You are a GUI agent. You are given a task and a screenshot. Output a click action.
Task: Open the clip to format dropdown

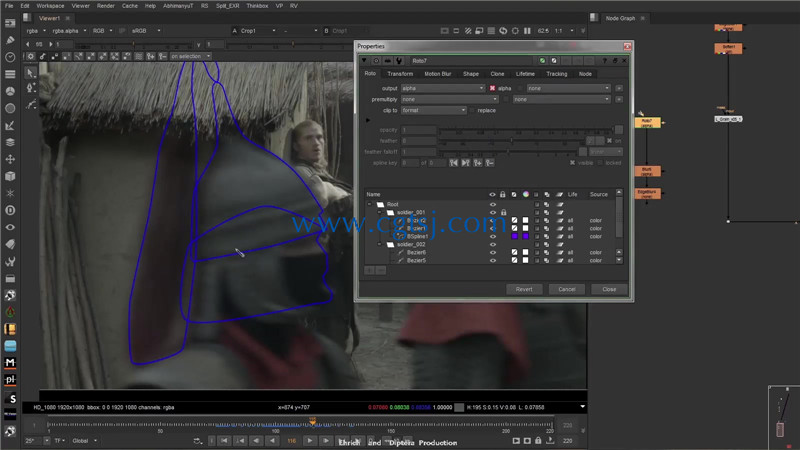coord(434,110)
